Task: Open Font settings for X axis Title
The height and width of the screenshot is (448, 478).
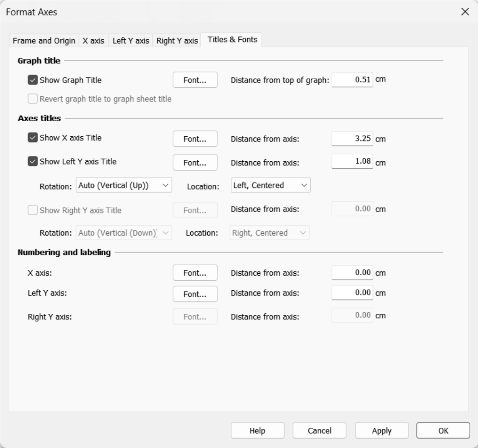Action: coord(195,139)
